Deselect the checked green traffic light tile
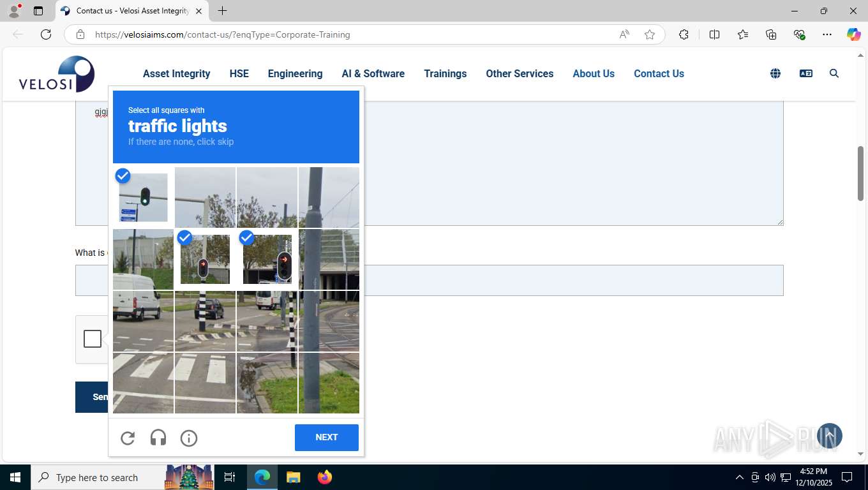The height and width of the screenshot is (490, 868). (143, 197)
